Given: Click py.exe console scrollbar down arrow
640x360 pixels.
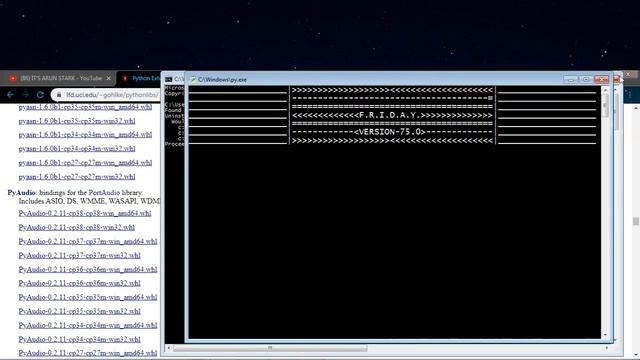Looking at the screenshot, I should (605, 335).
